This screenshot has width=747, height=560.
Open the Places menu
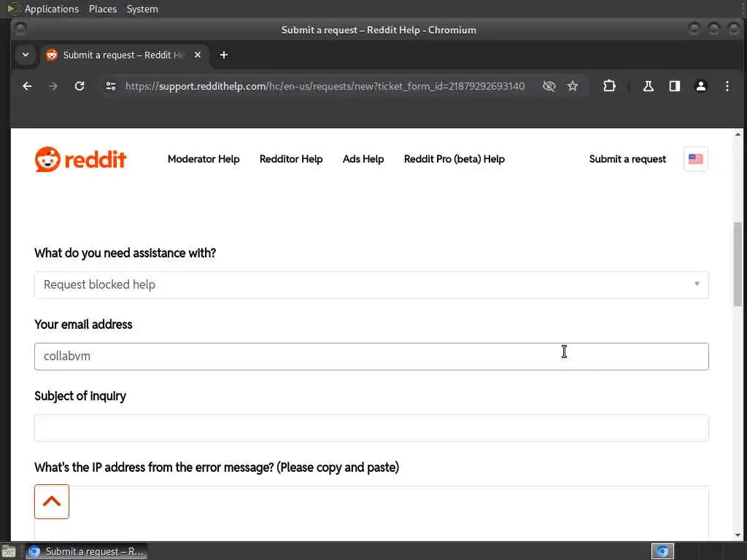[102, 9]
